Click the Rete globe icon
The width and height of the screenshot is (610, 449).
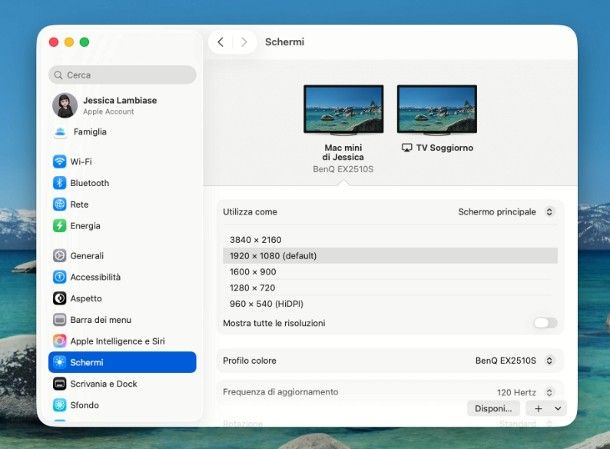[60, 204]
